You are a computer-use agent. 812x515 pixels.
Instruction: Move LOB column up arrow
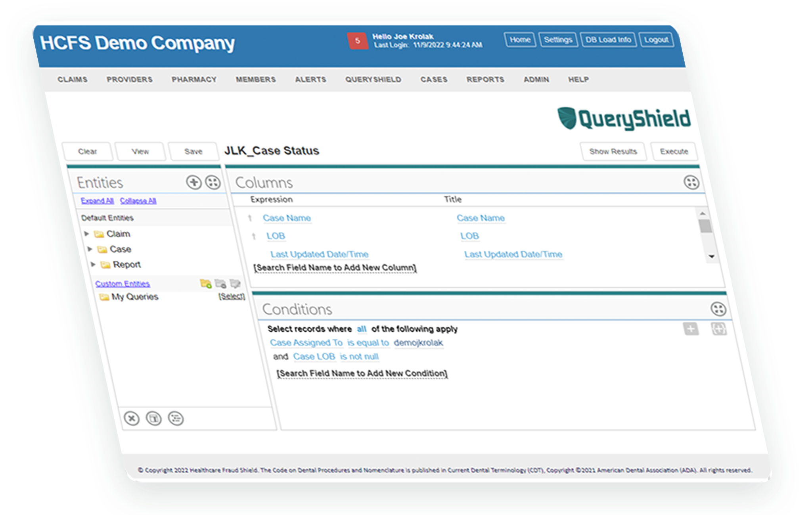pos(253,236)
